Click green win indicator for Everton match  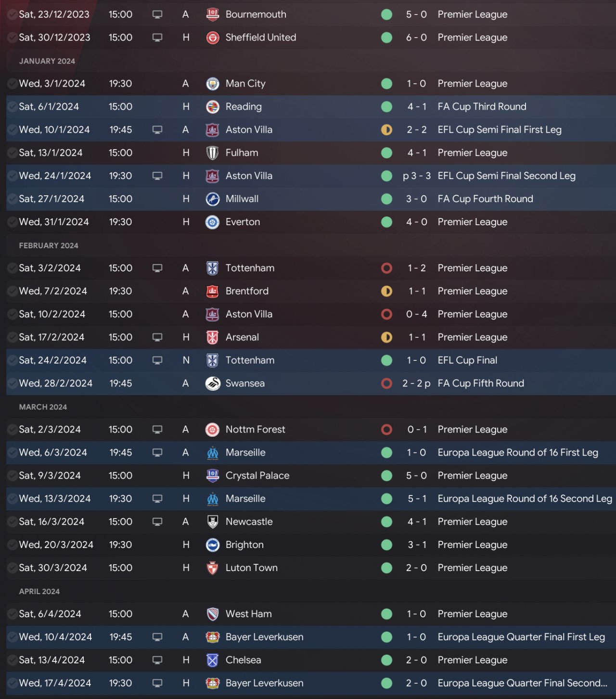click(x=386, y=222)
